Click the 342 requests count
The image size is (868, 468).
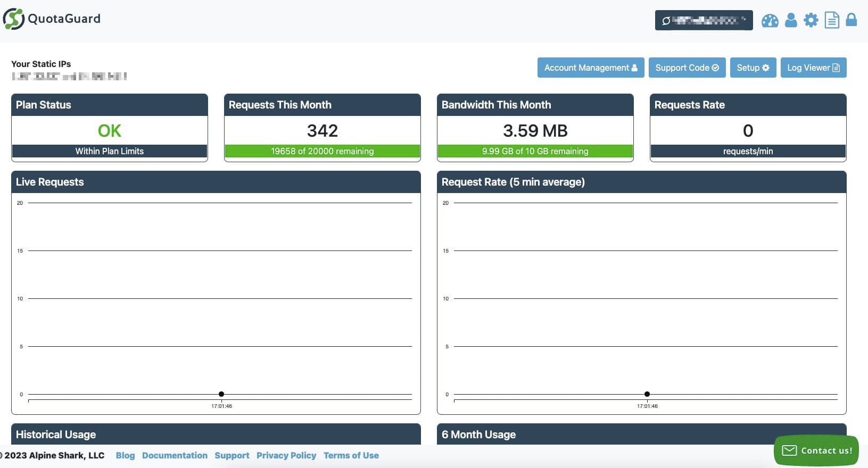click(x=323, y=130)
